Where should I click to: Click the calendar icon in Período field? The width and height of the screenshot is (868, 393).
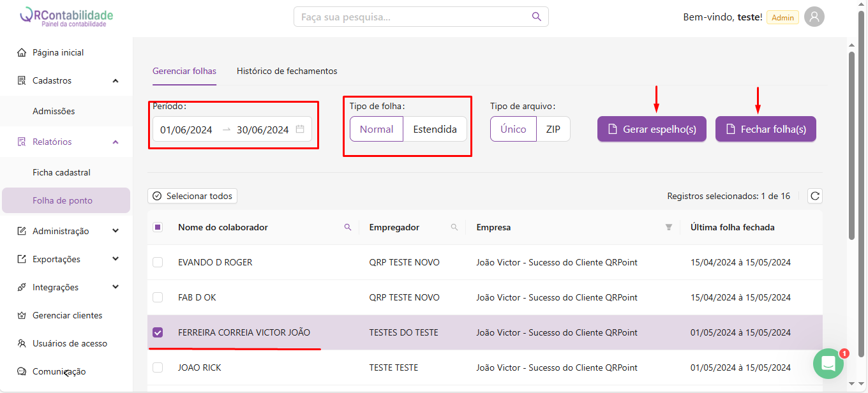300,130
